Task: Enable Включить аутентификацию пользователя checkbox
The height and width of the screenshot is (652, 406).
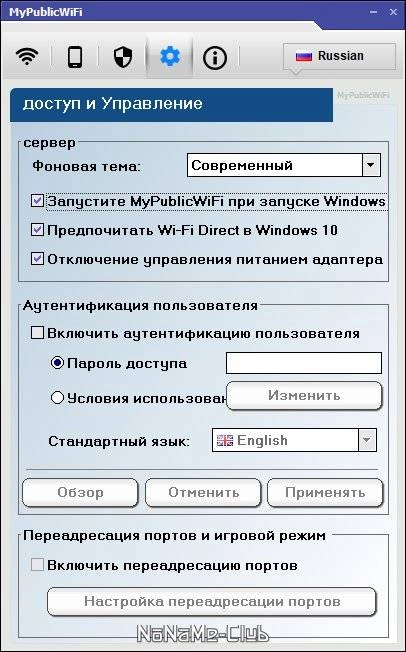Action: 37,333
